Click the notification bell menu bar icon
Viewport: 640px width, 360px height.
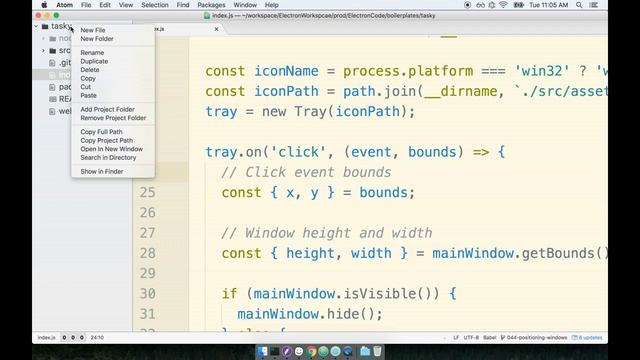tap(492, 5)
